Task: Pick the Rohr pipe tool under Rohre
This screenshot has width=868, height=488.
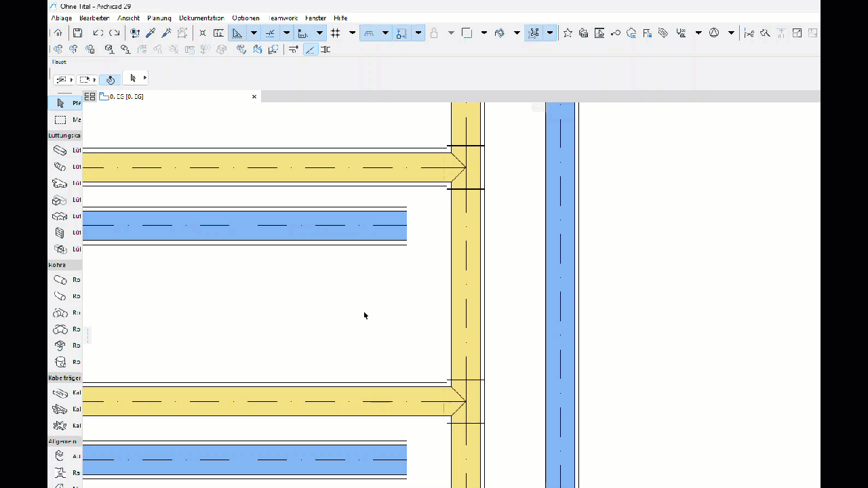Action: [59, 279]
